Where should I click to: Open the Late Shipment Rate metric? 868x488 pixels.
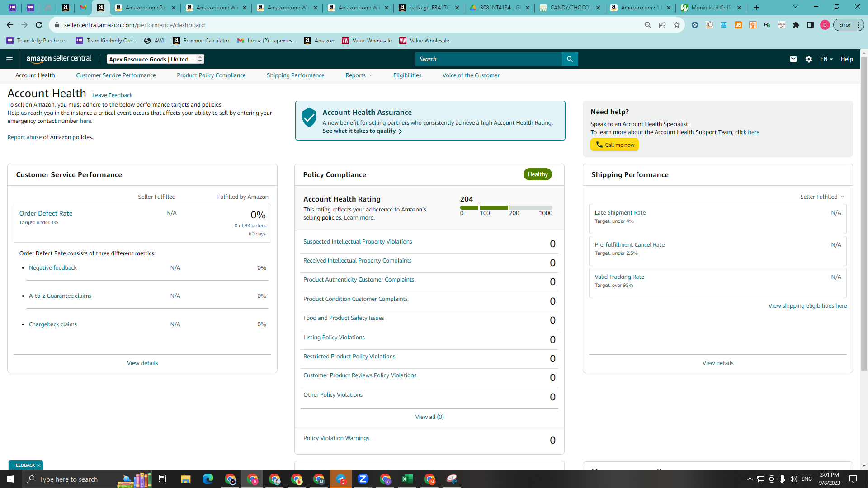click(620, 213)
